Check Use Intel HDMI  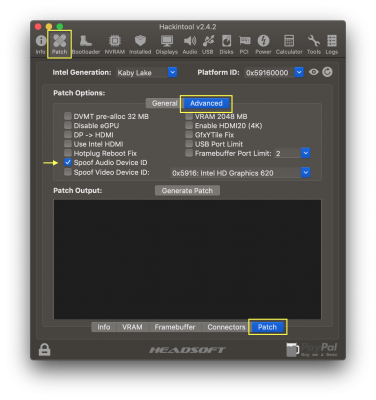point(68,144)
